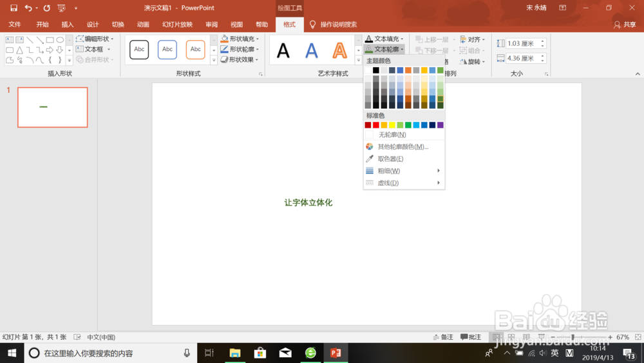The width and height of the screenshot is (644, 363).
Task: Click the Redo/Repeat icon
Action: 47,8
